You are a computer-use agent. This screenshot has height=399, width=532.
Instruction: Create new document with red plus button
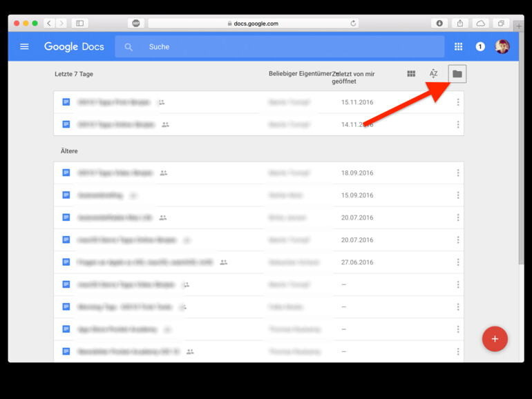click(495, 339)
